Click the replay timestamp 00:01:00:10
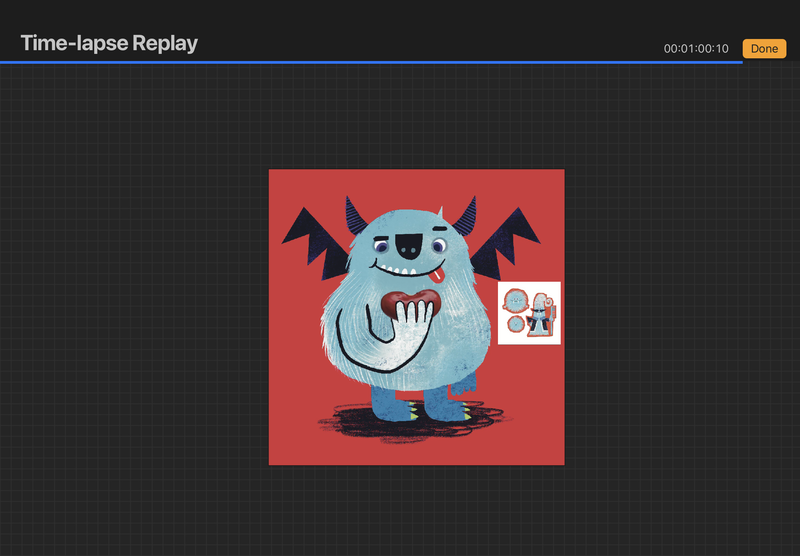The image size is (800, 556). click(x=696, y=49)
